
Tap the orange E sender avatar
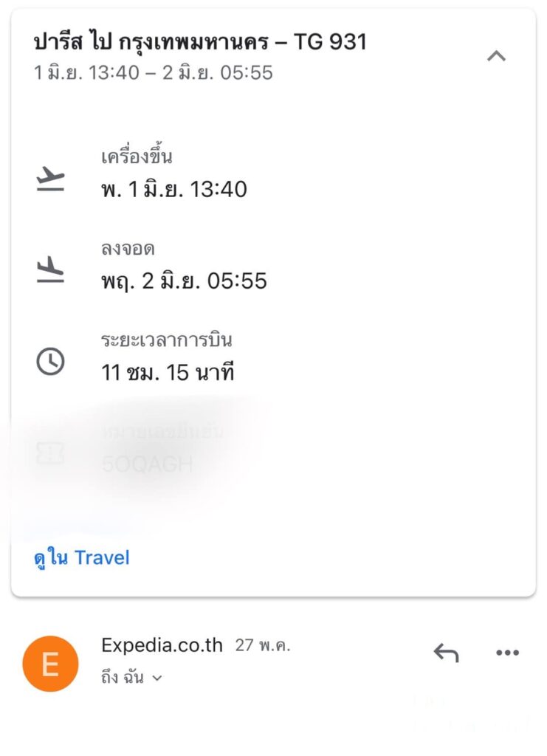(x=50, y=664)
